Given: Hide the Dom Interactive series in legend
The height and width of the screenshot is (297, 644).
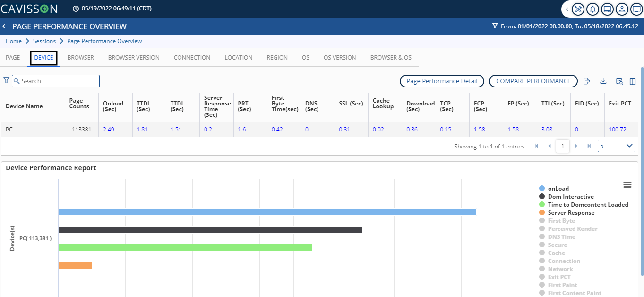Looking at the screenshot, I should 566,197.
